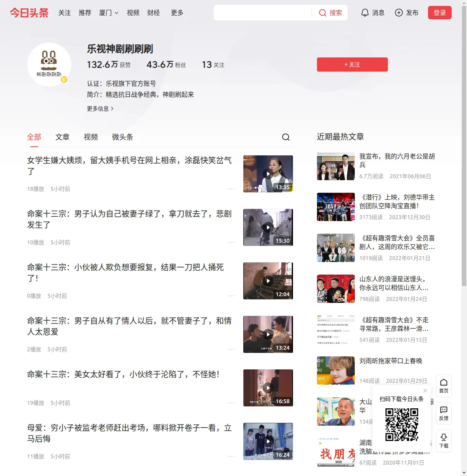Image resolution: width=467 pixels, height=476 pixels.
Task: Click the 今日头条 logo
Action: pyautogui.click(x=29, y=13)
